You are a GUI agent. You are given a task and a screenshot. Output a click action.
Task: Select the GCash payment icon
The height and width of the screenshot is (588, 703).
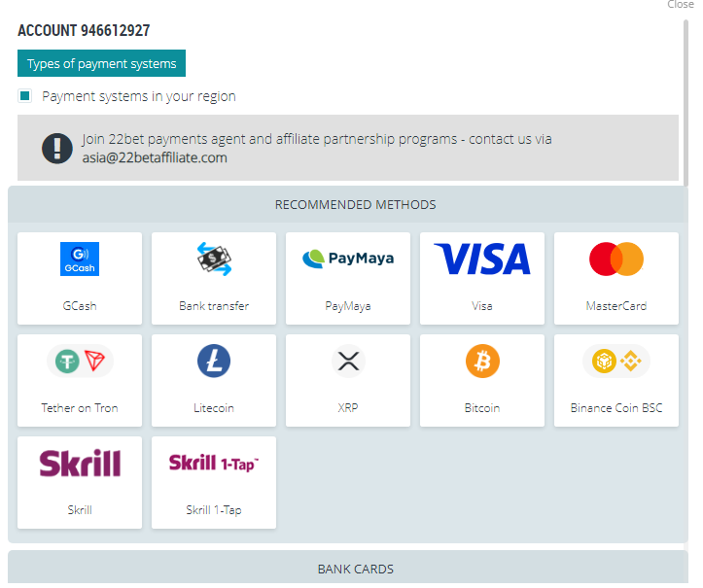(80, 259)
